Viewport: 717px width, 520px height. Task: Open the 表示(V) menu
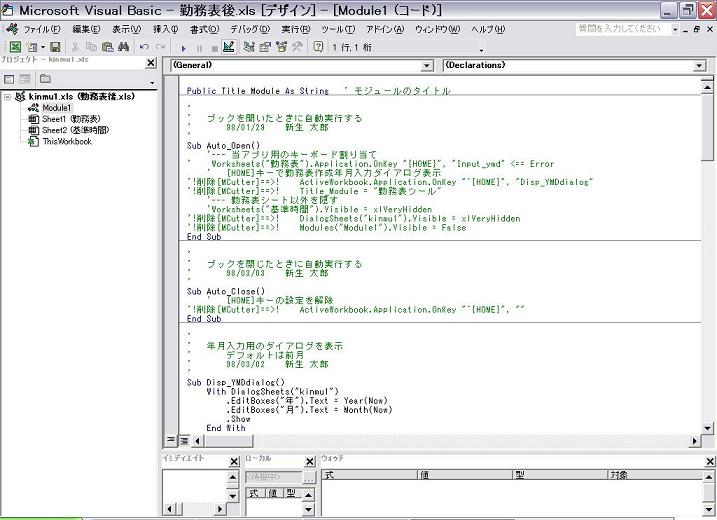click(x=127, y=29)
